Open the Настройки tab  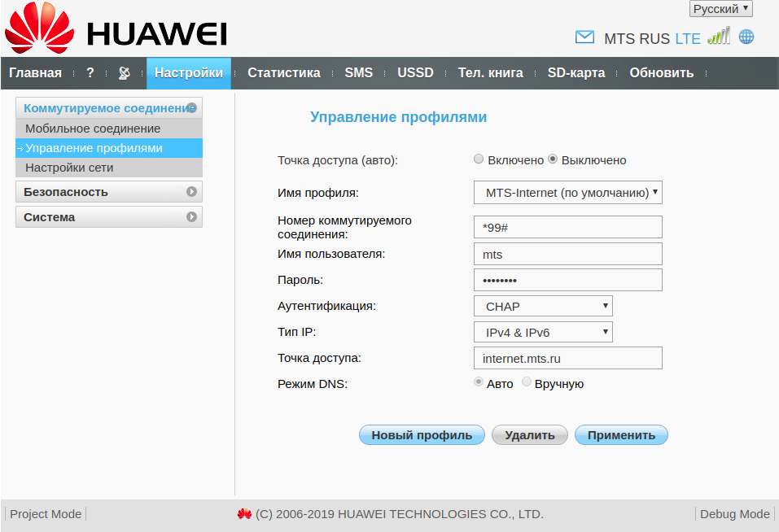click(x=189, y=73)
